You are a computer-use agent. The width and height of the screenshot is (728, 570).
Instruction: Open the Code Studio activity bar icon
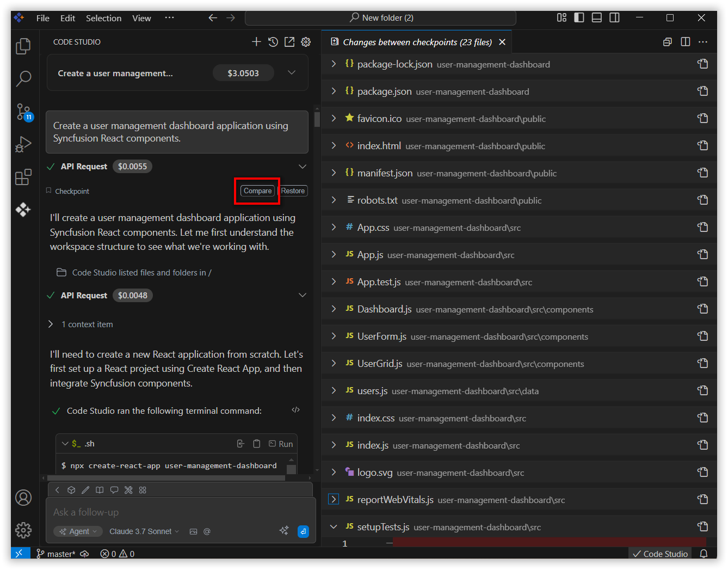(23, 210)
